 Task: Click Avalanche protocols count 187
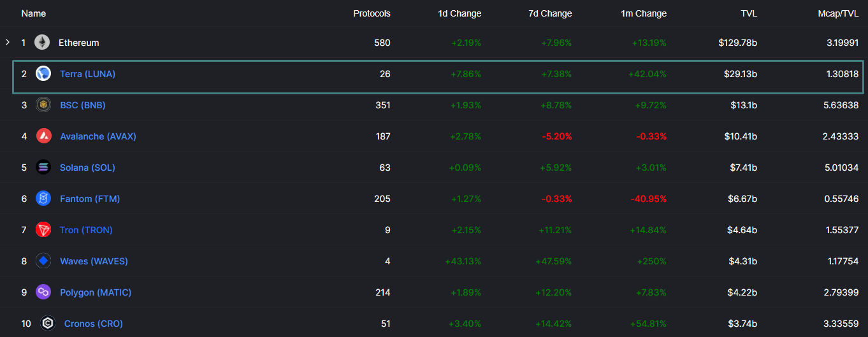click(x=383, y=136)
